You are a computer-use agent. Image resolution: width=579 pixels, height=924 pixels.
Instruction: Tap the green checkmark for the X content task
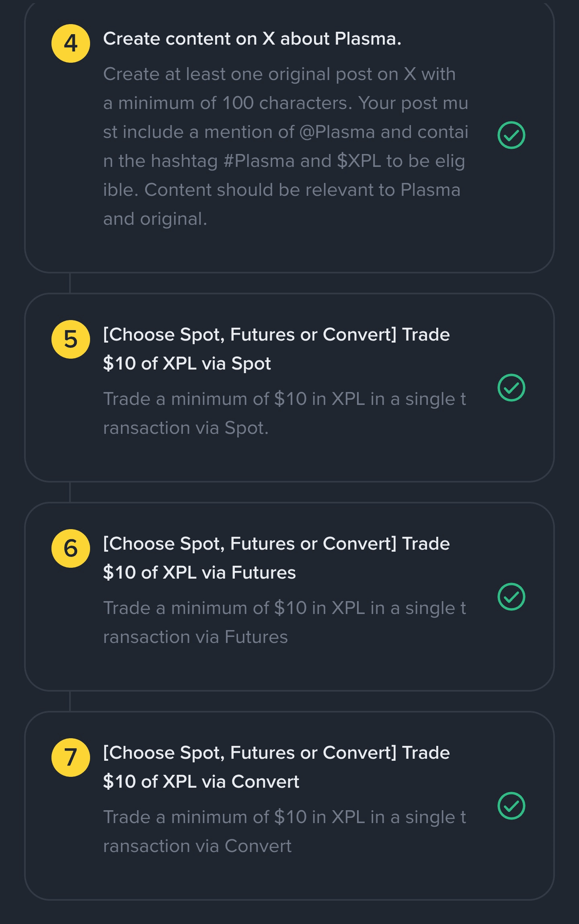(x=511, y=135)
